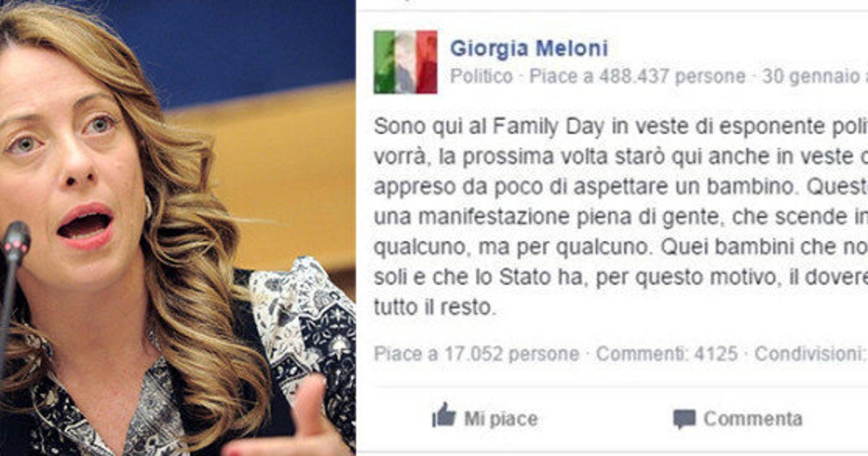Show who likes: Piace a 17.052 persone
The height and width of the screenshot is (456, 868).
[477, 354]
